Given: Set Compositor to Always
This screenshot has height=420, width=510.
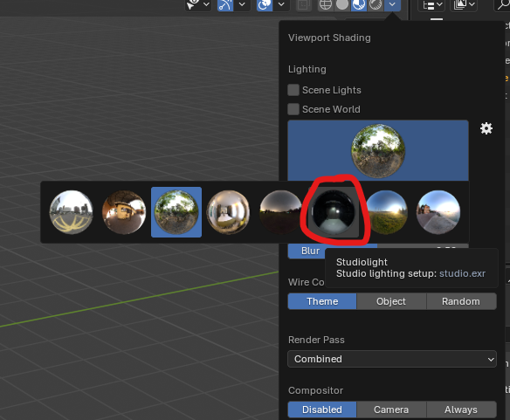Looking at the screenshot, I should (x=461, y=410).
